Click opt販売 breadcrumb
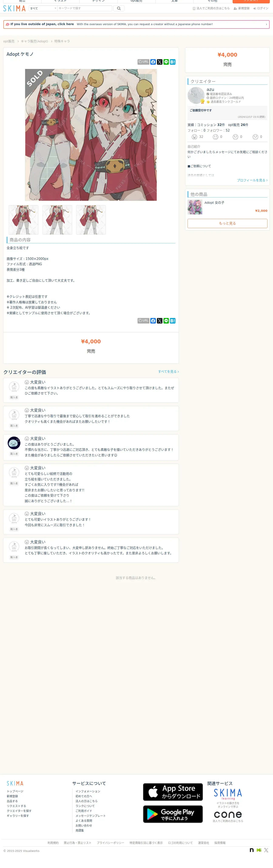273x868 pixels. point(9,42)
